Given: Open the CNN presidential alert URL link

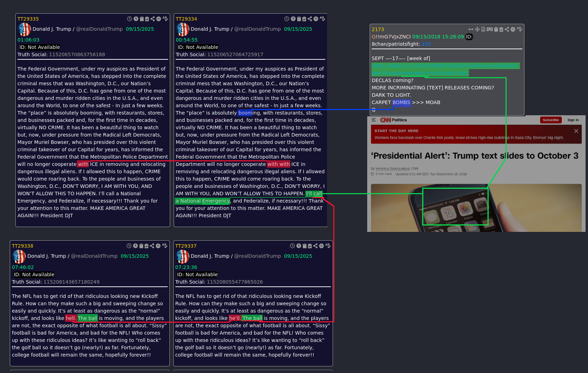Looking at the screenshot, I should (x=445, y=70).
